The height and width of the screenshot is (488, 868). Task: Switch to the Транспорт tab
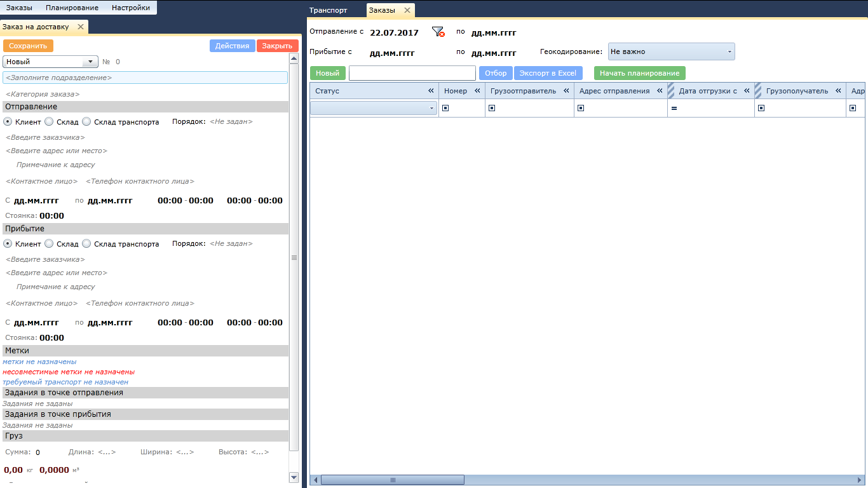pos(328,10)
